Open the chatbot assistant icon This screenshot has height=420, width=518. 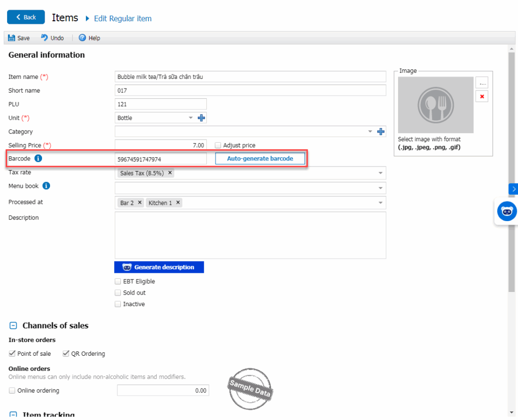click(x=506, y=212)
